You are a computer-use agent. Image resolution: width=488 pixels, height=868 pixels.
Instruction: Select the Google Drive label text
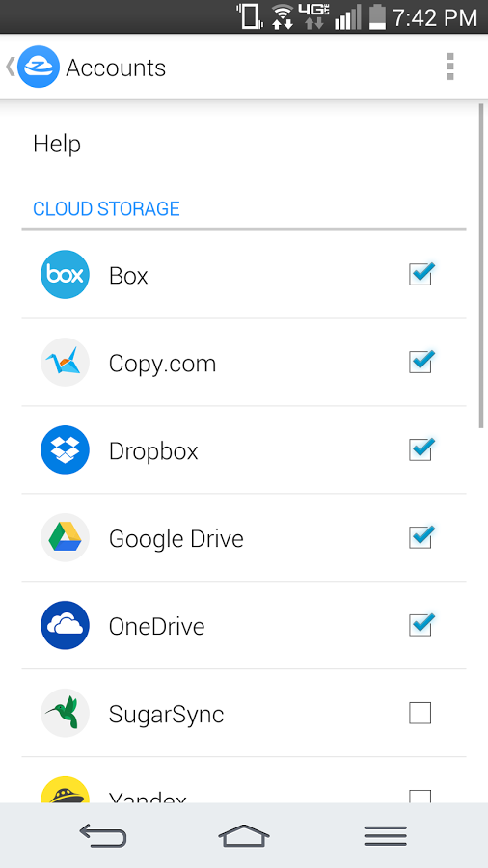tap(176, 538)
